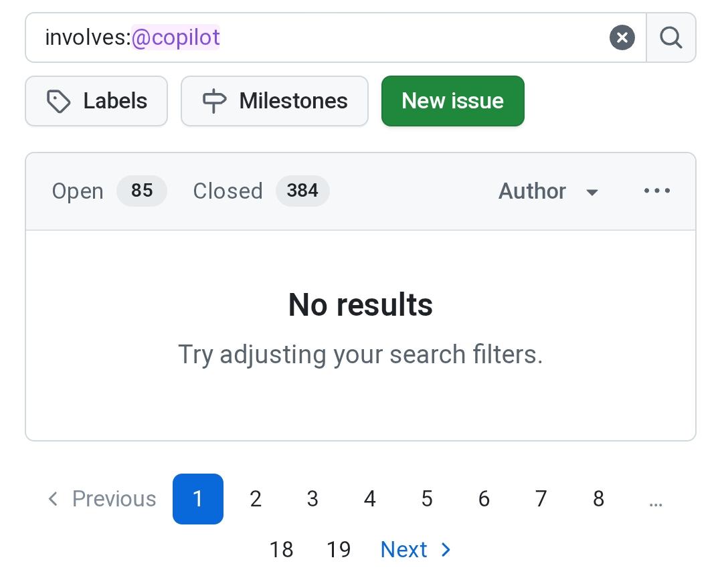This screenshot has height=588, width=722.
Task: Click the tag icon on the Labels button
Action: click(x=60, y=101)
